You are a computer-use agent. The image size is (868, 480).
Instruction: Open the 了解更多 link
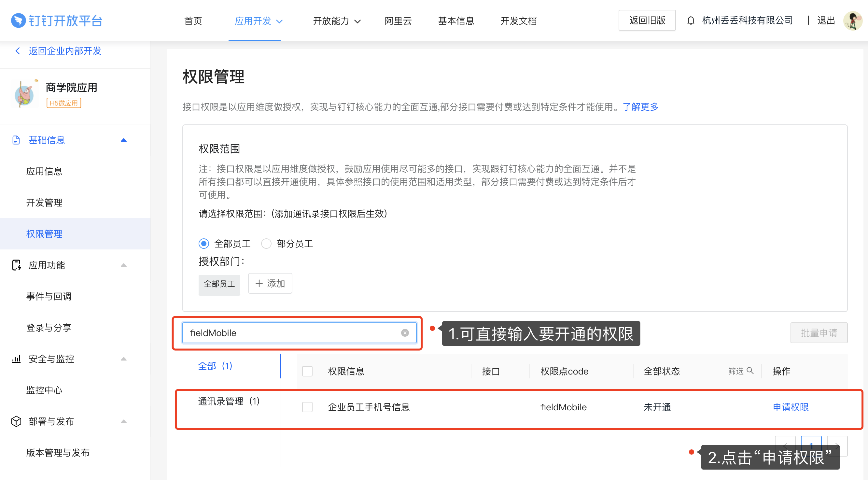point(640,107)
